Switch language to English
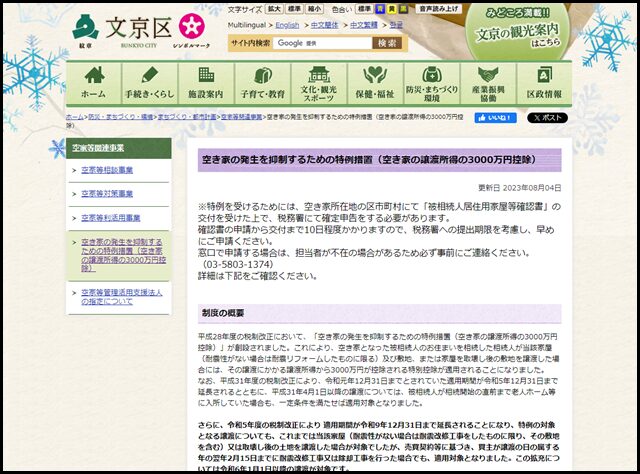Viewport: 640px width, 474px height. click(287, 25)
